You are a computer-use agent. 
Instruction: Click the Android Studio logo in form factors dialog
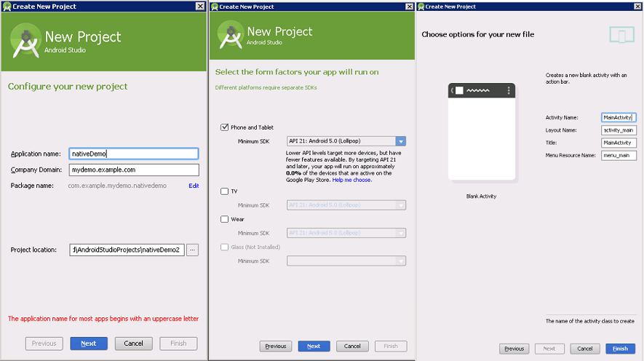tap(231, 35)
